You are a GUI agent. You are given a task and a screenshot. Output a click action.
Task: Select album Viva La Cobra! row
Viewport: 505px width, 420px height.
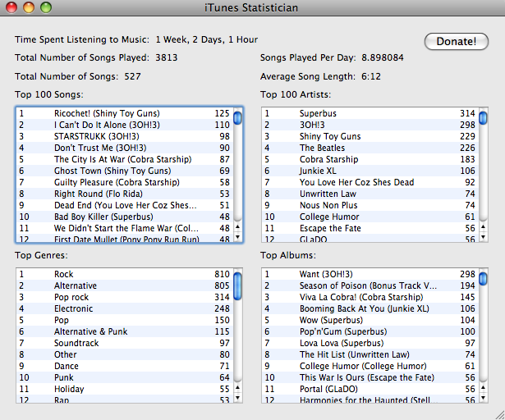(x=370, y=298)
